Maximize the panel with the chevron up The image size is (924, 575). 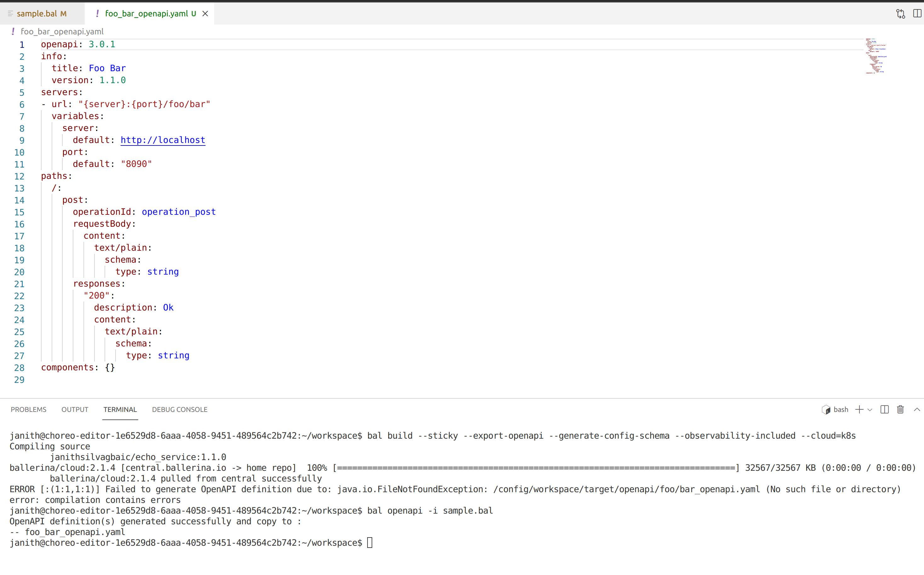pyautogui.click(x=917, y=410)
